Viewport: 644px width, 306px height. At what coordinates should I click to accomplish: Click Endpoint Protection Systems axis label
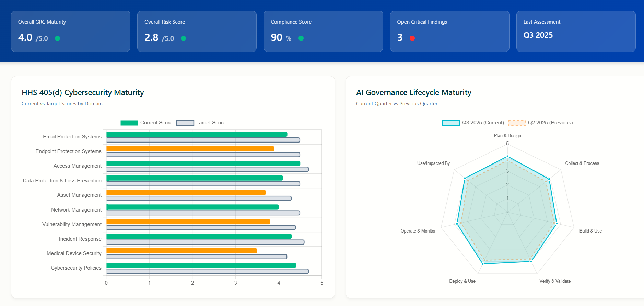pyautogui.click(x=69, y=151)
